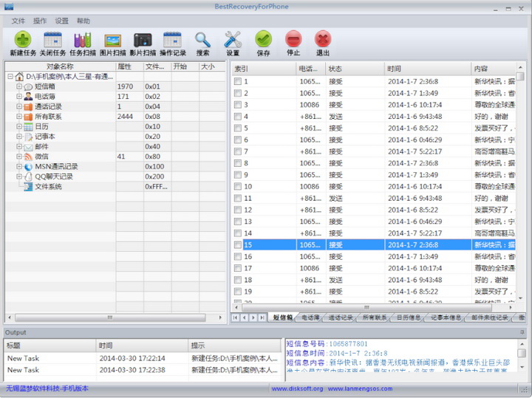Select the 文件系统 file system icon

pos(28,187)
